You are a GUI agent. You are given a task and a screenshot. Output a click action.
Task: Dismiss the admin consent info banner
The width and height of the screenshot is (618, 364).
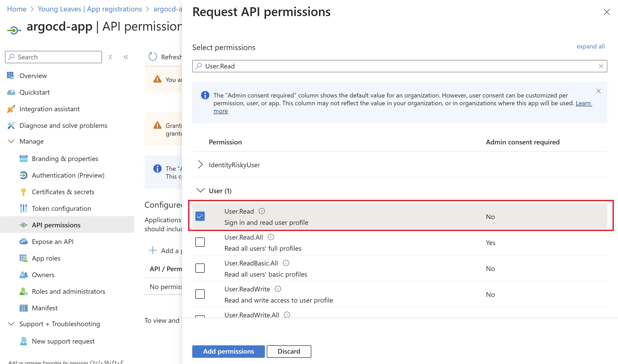(599, 91)
